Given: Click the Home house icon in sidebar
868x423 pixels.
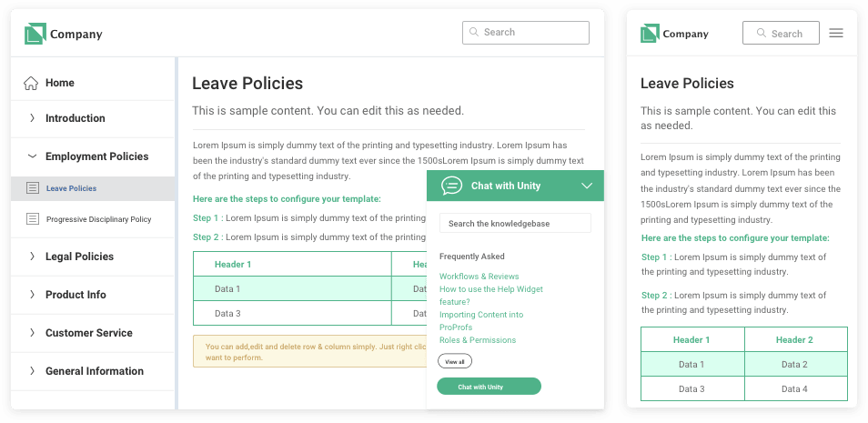Looking at the screenshot, I should tap(31, 83).
